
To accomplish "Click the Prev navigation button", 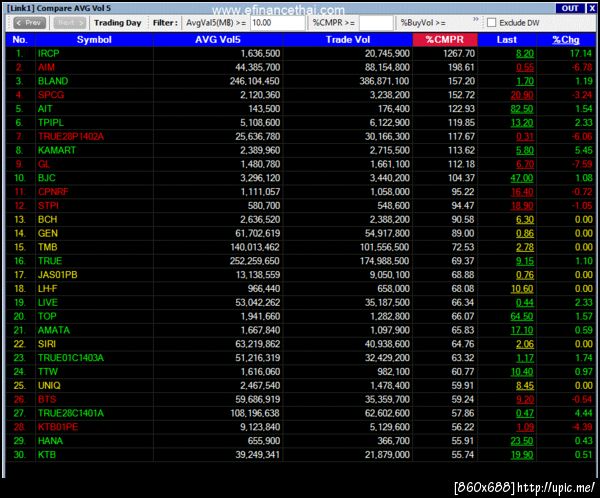I will (x=29, y=23).
